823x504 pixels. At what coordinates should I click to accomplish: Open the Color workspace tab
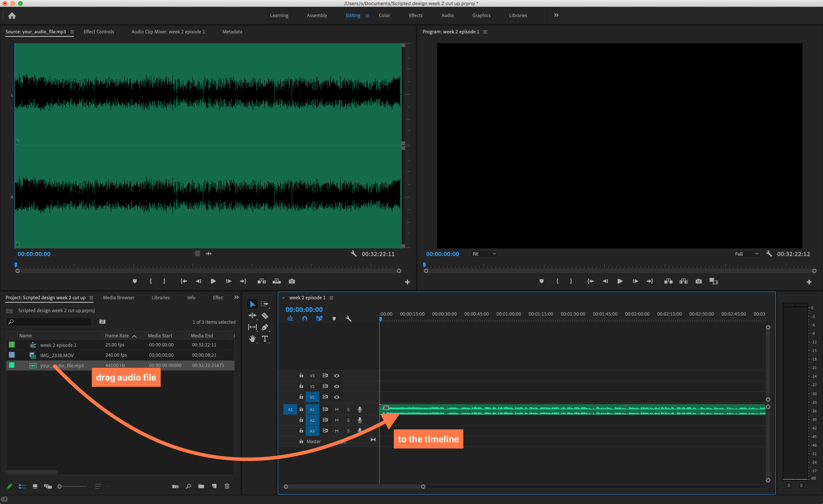(x=384, y=15)
